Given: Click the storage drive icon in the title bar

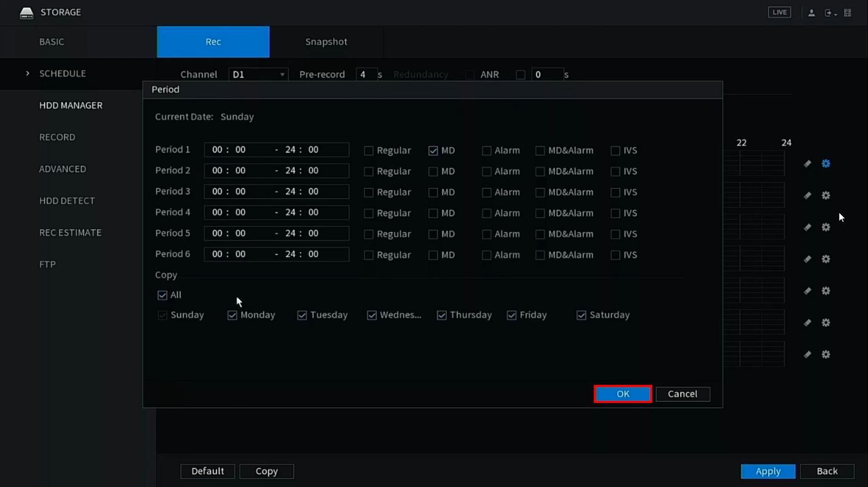Looking at the screenshot, I should pos(27,13).
